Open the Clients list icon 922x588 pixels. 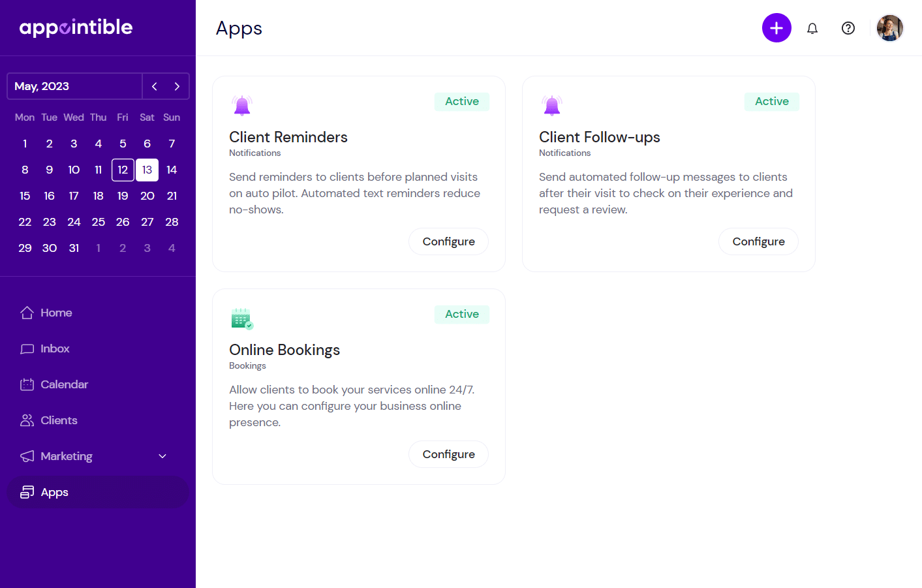pyautogui.click(x=27, y=420)
